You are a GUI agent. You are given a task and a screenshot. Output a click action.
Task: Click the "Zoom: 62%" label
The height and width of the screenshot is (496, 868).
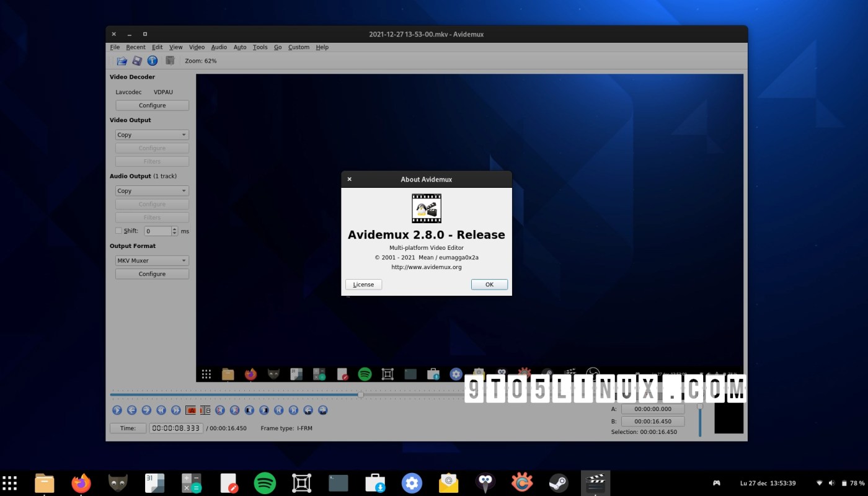201,61
